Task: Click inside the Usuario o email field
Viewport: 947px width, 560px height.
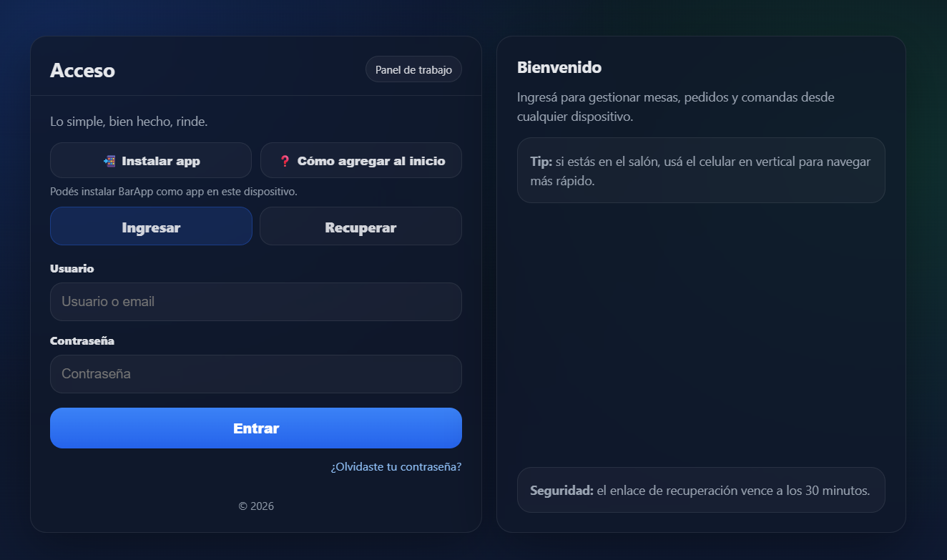Action: pyautogui.click(x=255, y=301)
